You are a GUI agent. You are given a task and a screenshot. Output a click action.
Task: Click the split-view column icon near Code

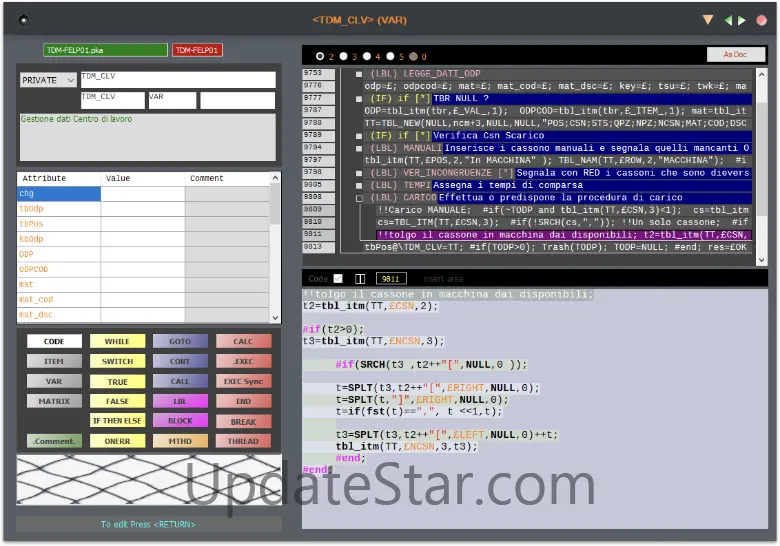coord(360,278)
